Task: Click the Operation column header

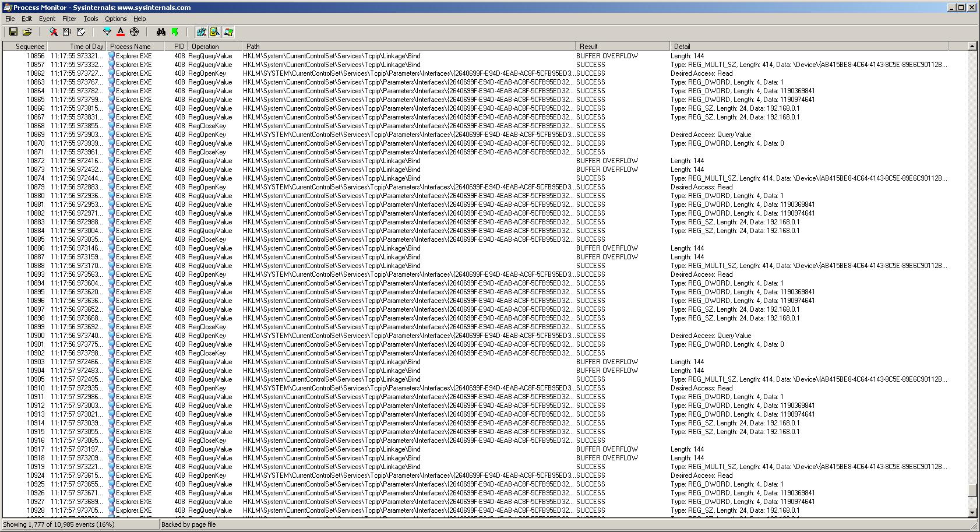Action: point(214,46)
